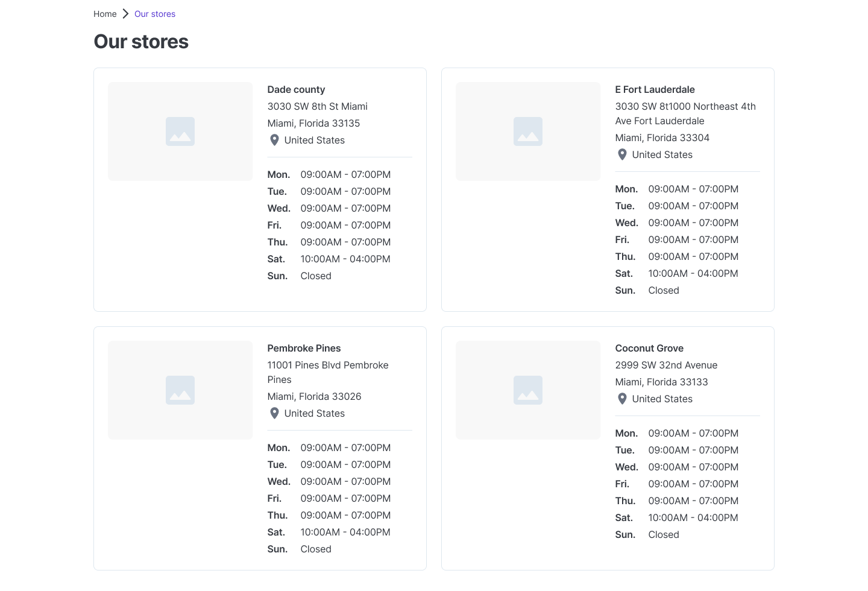Viewport: 868px width, 591px height.
Task: Click the location pin icon for Pembroke Pines
Action: coord(275,413)
